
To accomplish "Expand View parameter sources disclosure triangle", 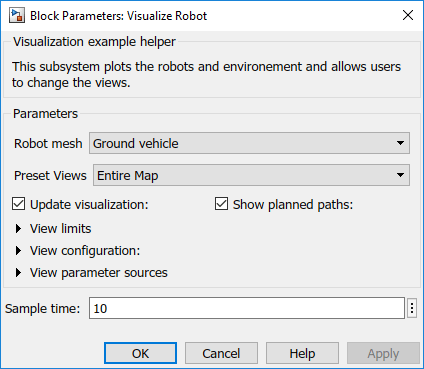I will click(x=18, y=272).
